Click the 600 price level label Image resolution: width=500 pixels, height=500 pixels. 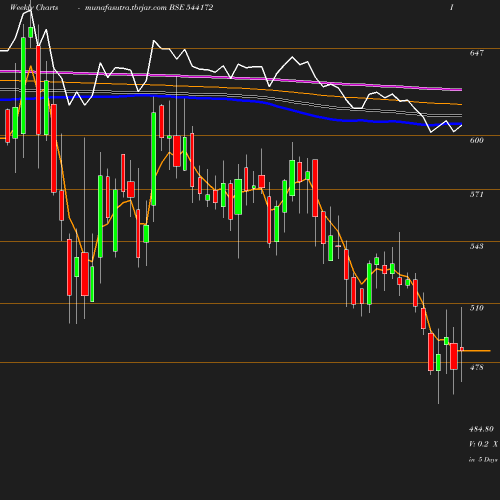tap(476, 140)
